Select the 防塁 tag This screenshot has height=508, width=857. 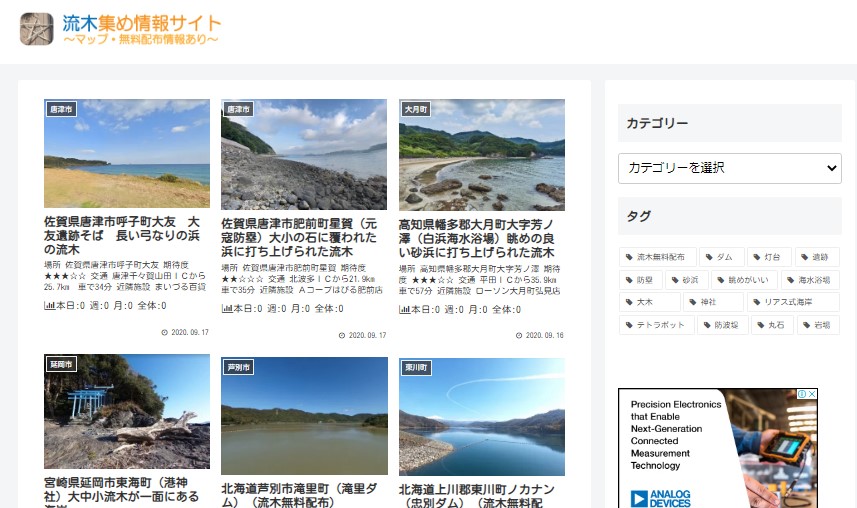641,280
